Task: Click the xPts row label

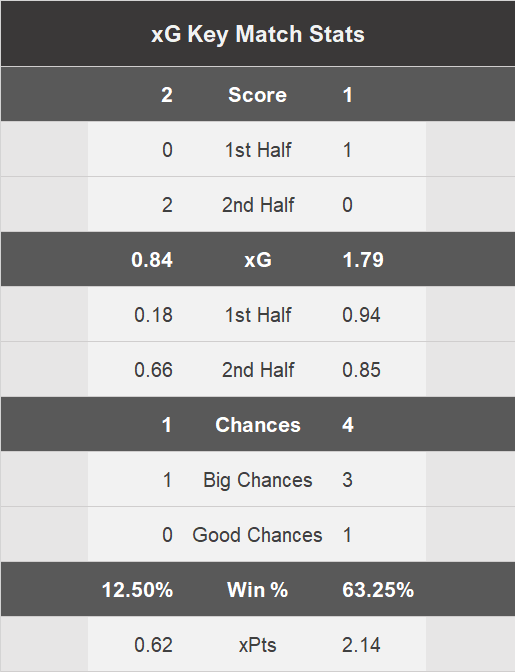Action: coord(258,645)
